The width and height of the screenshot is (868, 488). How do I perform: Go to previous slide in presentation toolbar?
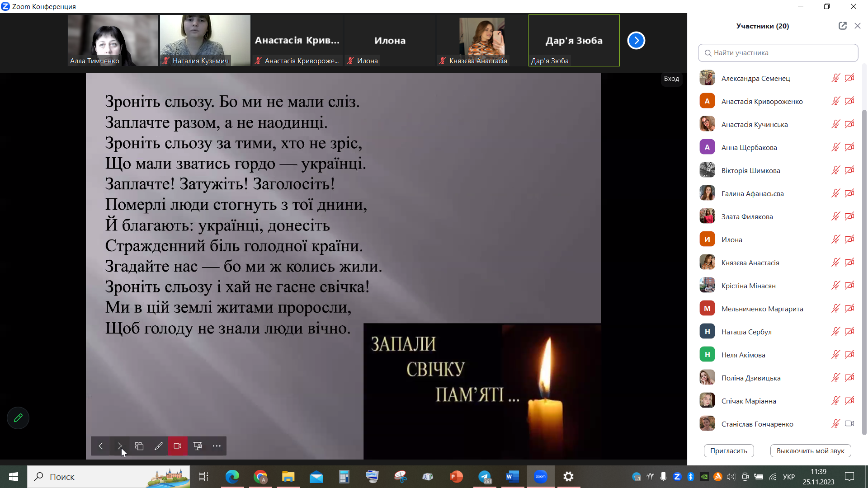click(101, 446)
